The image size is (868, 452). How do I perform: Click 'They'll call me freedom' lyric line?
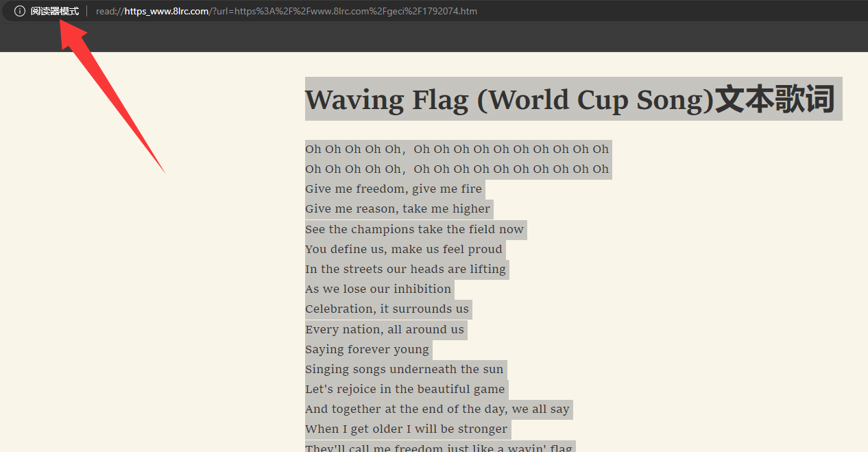click(x=439, y=447)
